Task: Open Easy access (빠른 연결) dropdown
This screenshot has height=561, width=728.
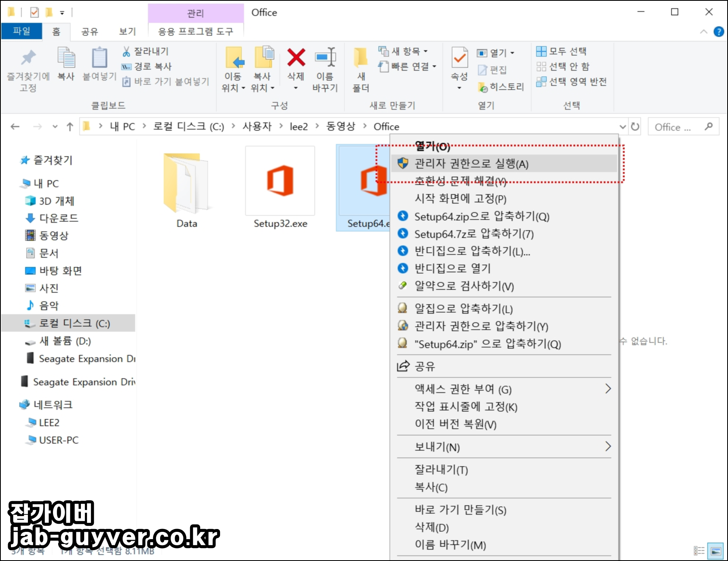Action: pos(408,66)
